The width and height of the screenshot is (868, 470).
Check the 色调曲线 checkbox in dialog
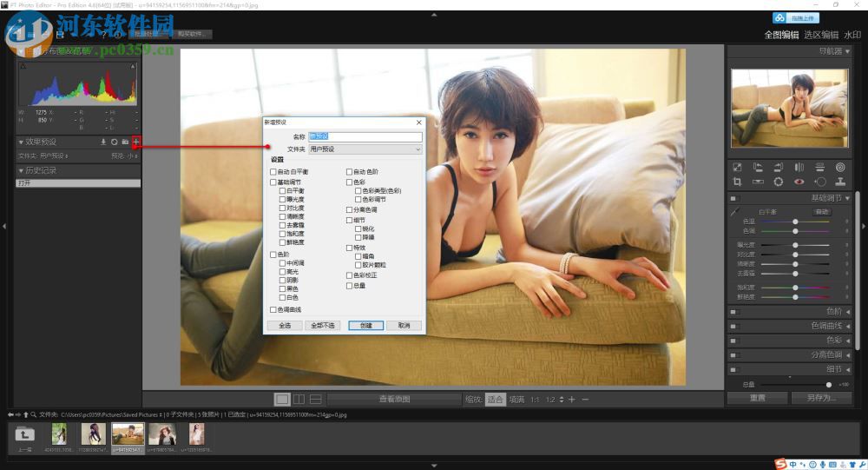pyautogui.click(x=273, y=310)
